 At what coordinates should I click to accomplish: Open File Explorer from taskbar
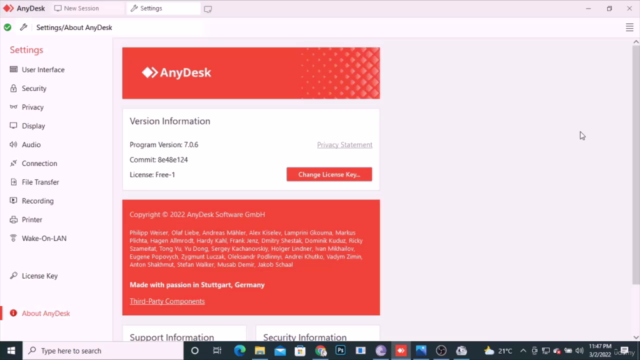click(x=260, y=351)
